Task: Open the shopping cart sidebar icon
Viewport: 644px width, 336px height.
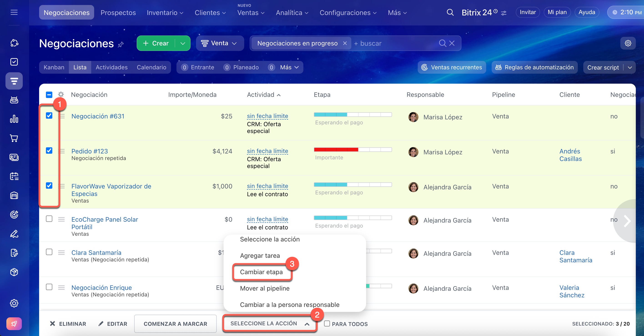Action: [14, 138]
